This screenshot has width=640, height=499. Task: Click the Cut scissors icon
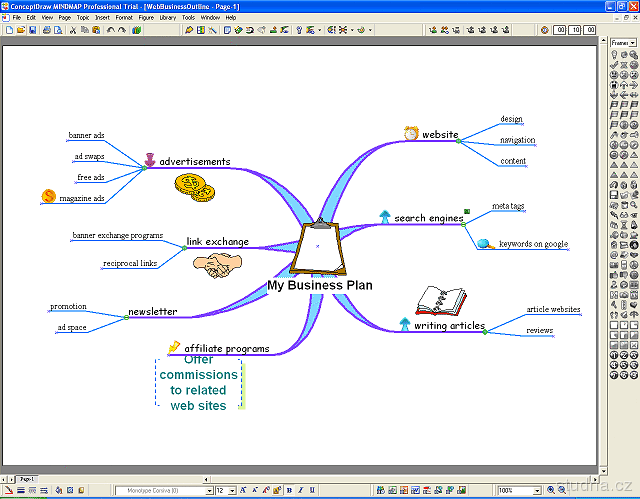(73, 30)
